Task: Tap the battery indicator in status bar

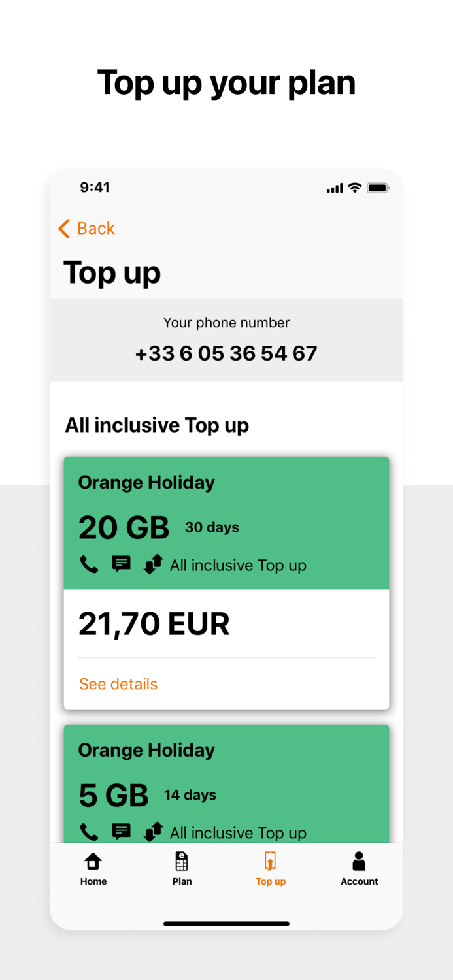Action: (378, 188)
